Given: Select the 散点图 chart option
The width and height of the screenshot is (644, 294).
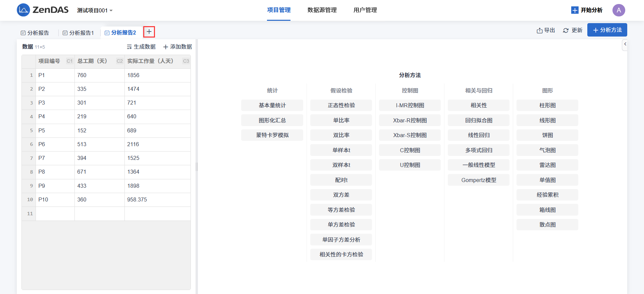Looking at the screenshot, I should tap(547, 225).
